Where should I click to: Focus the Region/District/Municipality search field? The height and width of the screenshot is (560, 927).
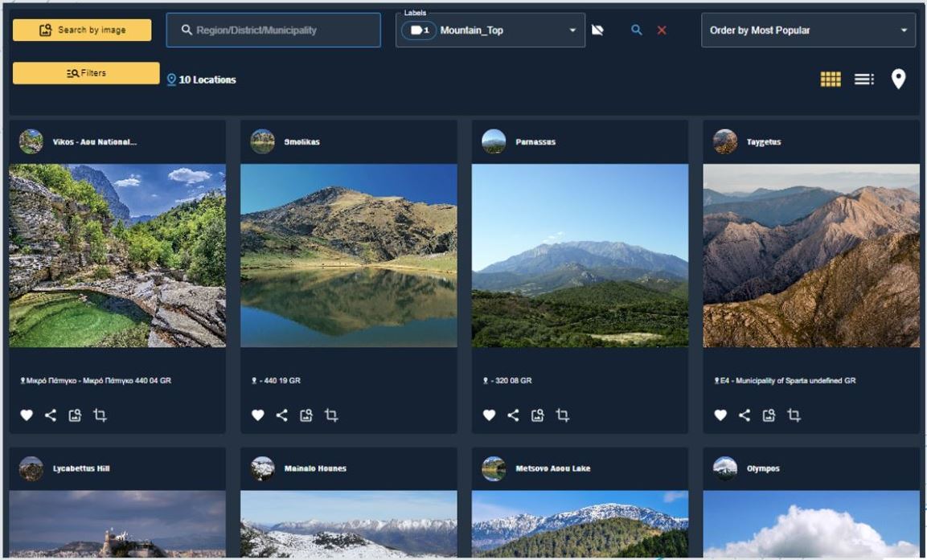pos(273,30)
